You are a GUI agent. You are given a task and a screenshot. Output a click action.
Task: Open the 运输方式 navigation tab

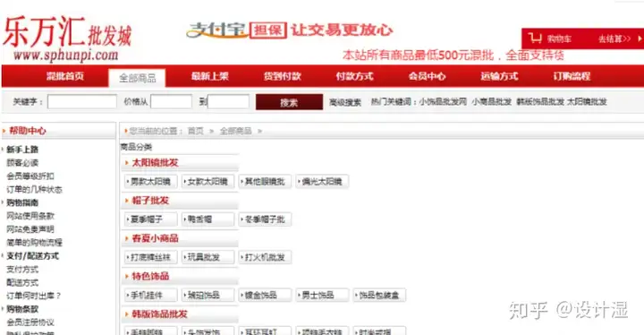[499, 76]
